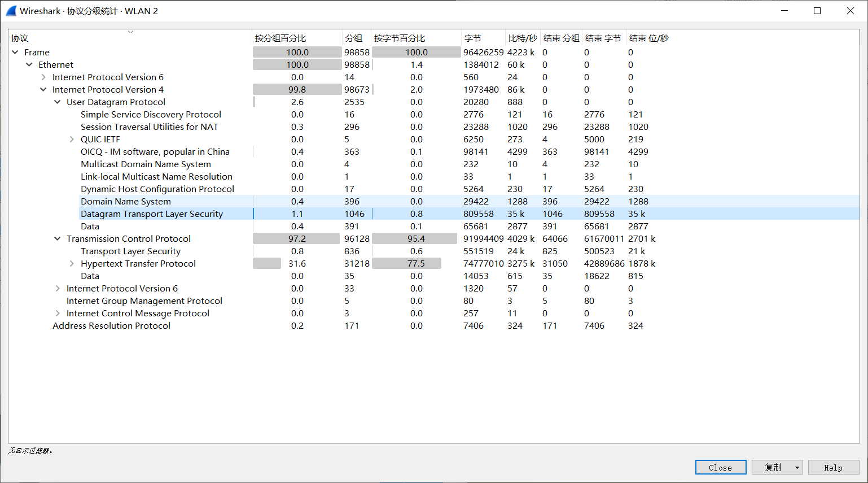Collapse the Ethernet tree node
868x483 pixels.
click(x=29, y=65)
